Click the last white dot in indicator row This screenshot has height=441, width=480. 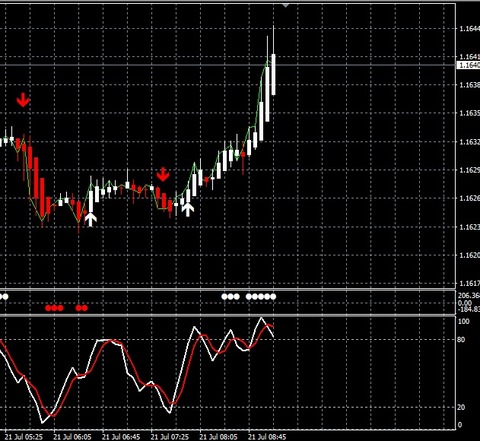point(273,296)
